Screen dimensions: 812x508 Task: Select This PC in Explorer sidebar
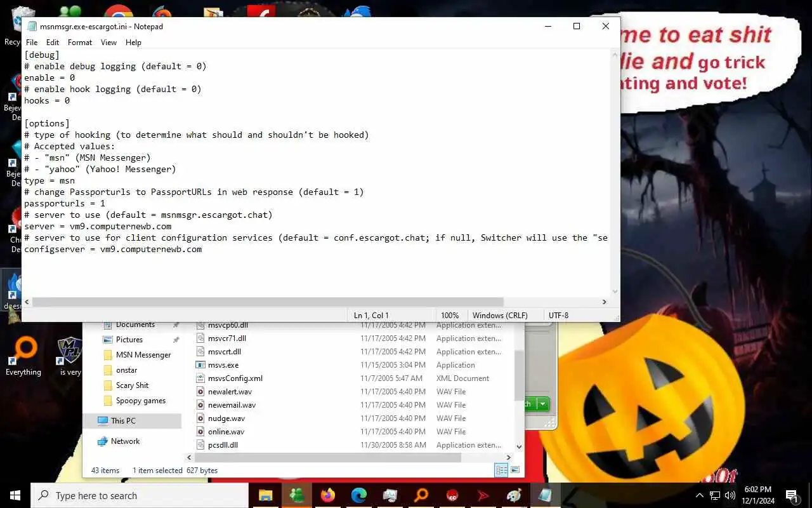point(123,421)
